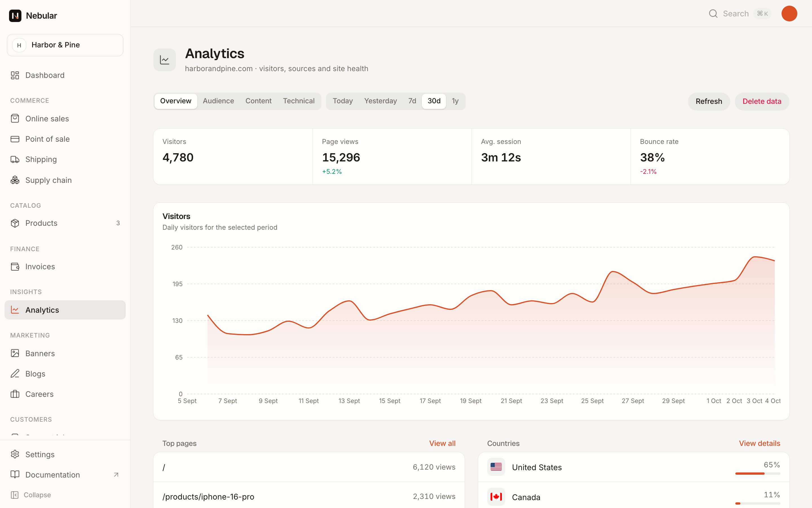Click the Refresh button
The height and width of the screenshot is (508, 812).
(x=709, y=102)
